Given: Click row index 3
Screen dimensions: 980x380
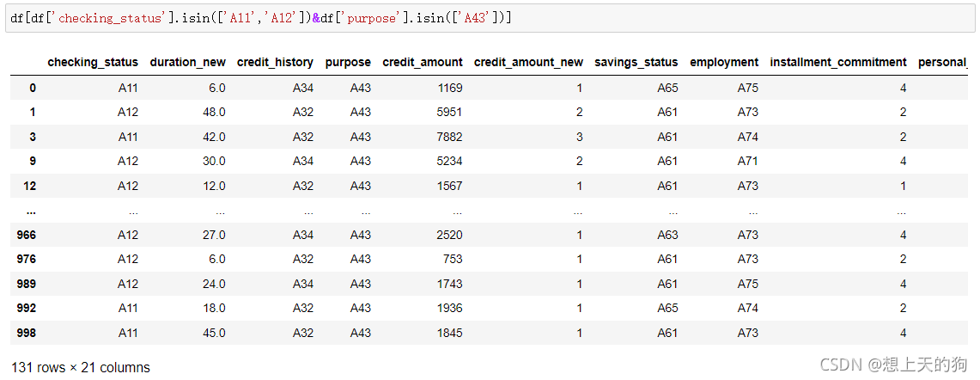Looking at the screenshot, I should click(33, 137).
